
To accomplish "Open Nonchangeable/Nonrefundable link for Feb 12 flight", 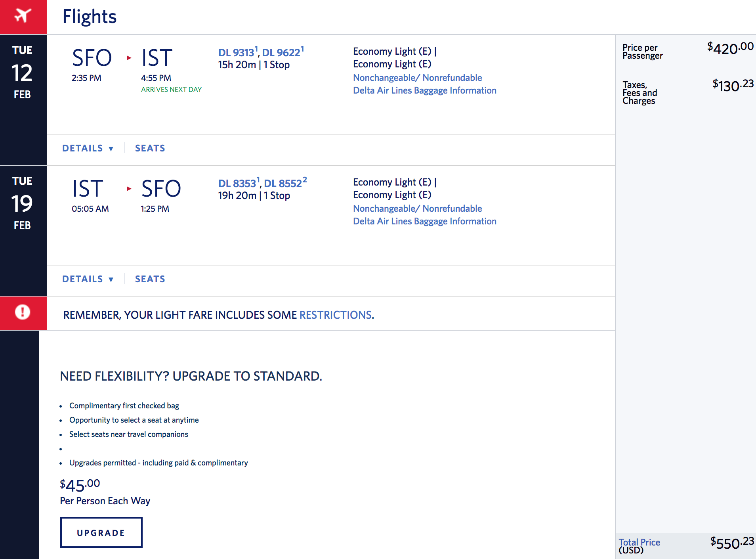I will tap(418, 78).
